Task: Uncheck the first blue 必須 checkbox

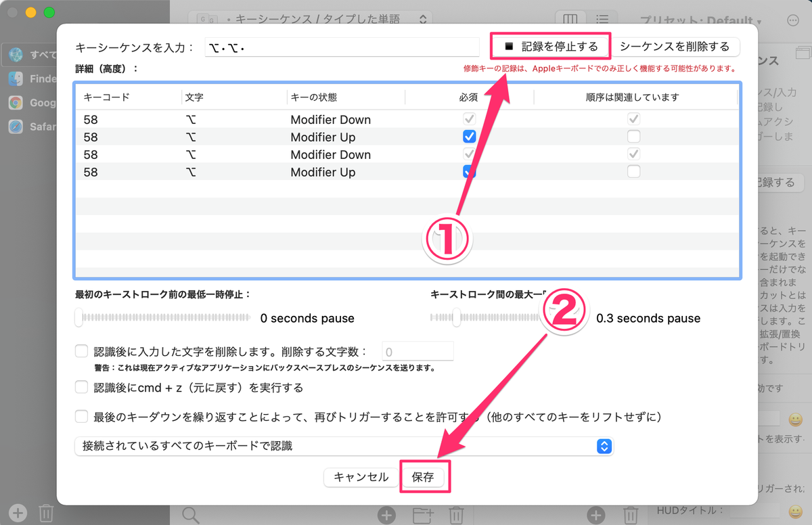Action: pyautogui.click(x=469, y=136)
